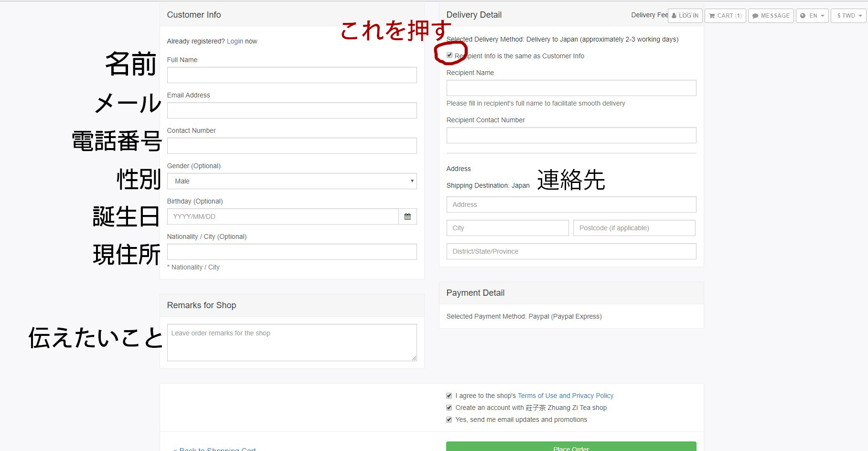Click the Full Name input field
This screenshot has width=868, height=451.
(x=291, y=75)
